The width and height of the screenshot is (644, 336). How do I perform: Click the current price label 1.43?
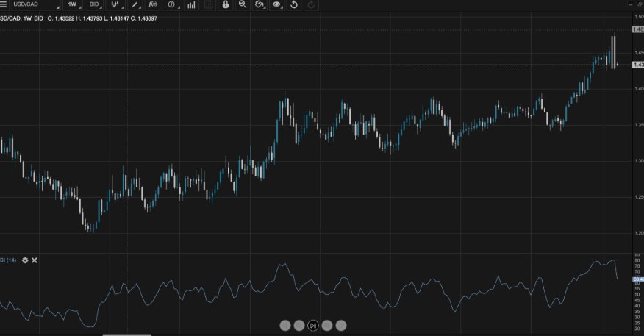click(638, 65)
